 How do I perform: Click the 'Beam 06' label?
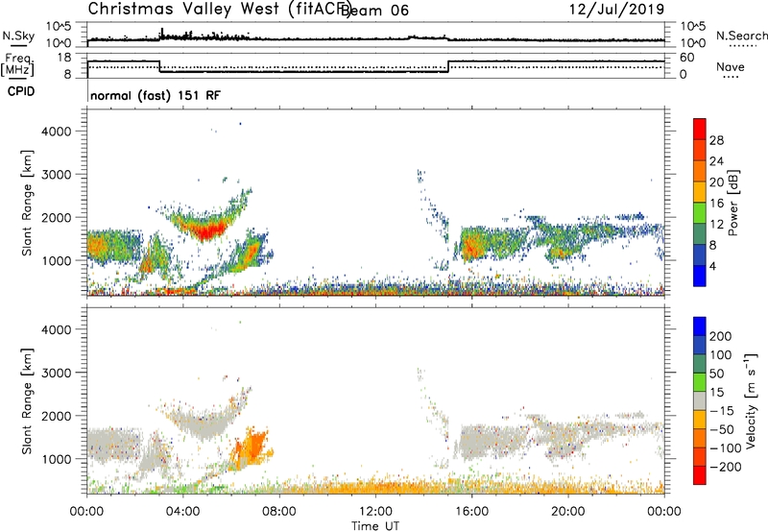tap(373, 11)
